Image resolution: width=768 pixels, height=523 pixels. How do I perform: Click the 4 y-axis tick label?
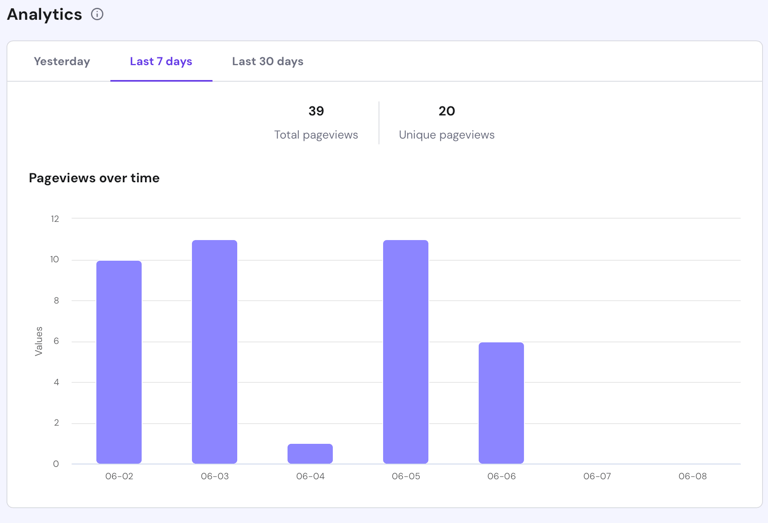click(x=56, y=382)
